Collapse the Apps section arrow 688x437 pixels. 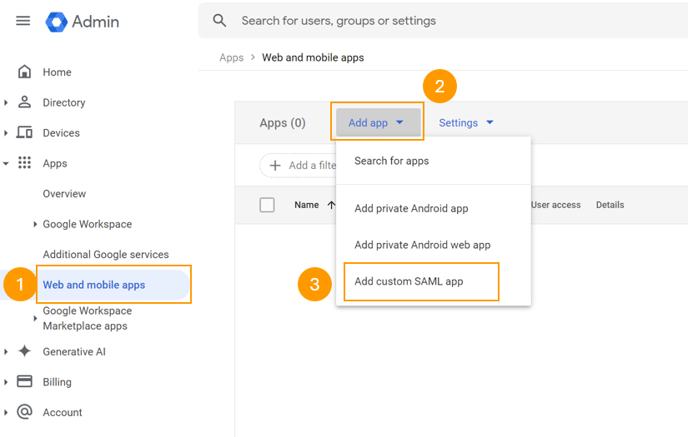tap(7, 163)
